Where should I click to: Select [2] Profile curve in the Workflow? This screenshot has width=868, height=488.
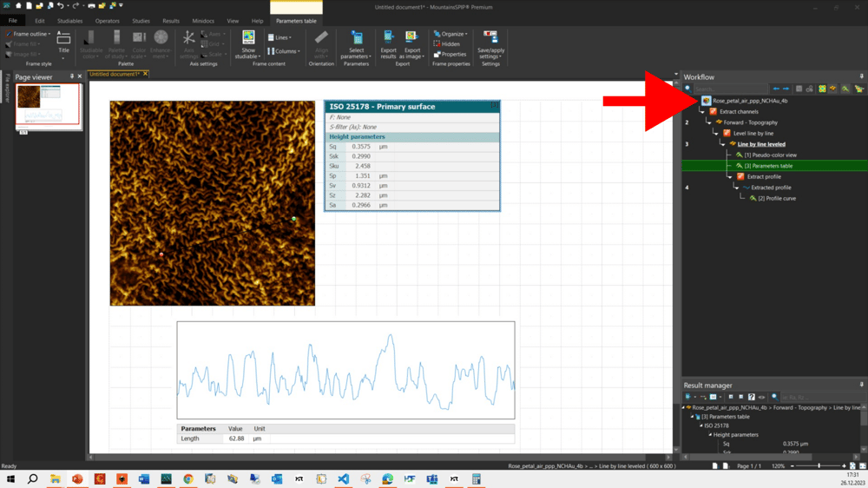pyautogui.click(x=777, y=198)
